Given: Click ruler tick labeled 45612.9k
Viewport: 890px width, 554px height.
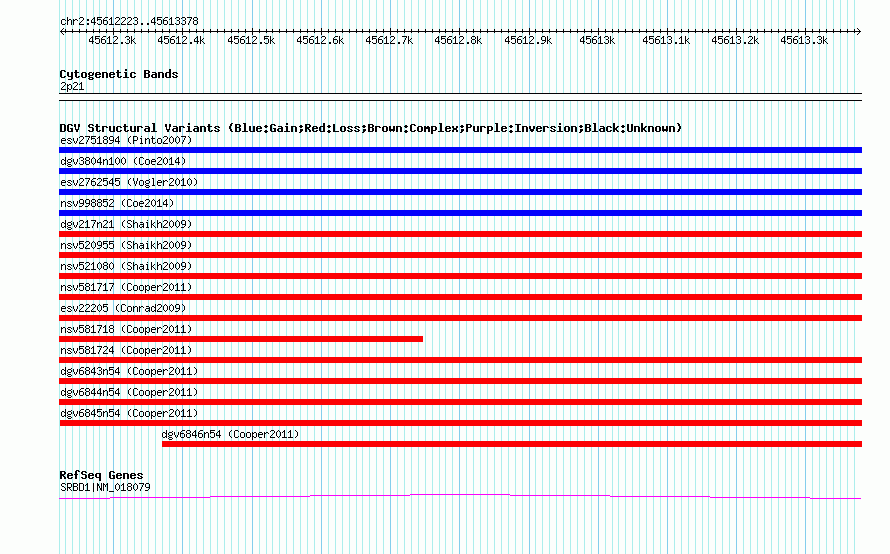Looking at the screenshot, I should [528, 40].
